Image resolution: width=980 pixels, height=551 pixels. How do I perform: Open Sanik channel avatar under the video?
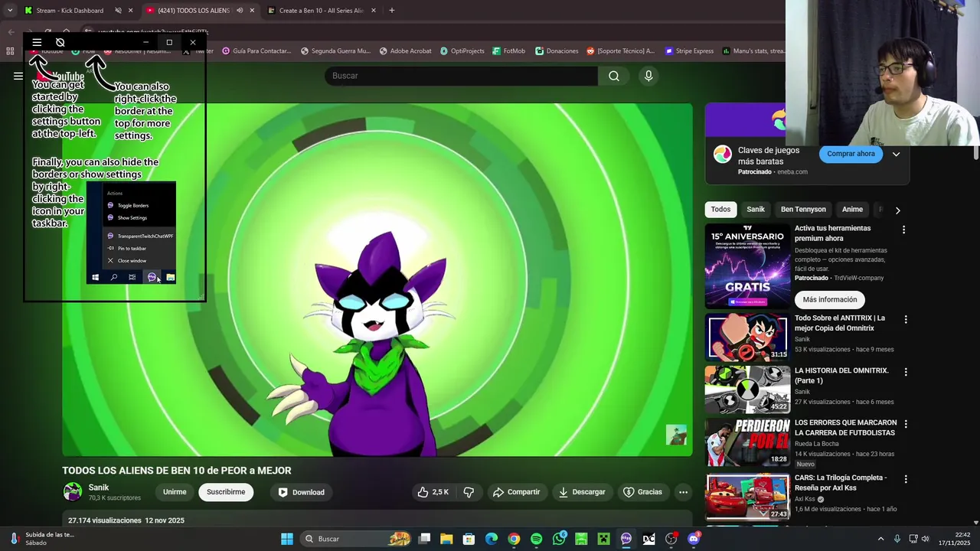pos(73,492)
